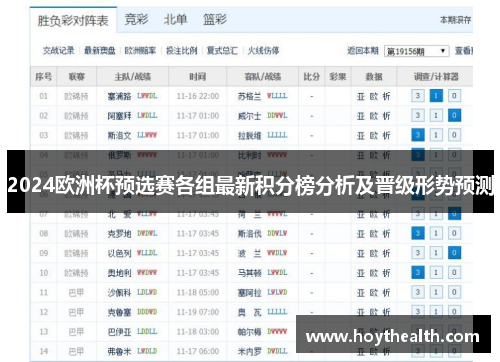Switch to the 竞彩 tab
This screenshot has width=500, height=362.
(136, 20)
